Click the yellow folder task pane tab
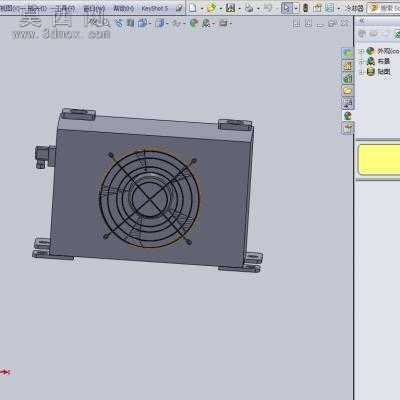This screenshot has height=400, width=400. coord(348,90)
